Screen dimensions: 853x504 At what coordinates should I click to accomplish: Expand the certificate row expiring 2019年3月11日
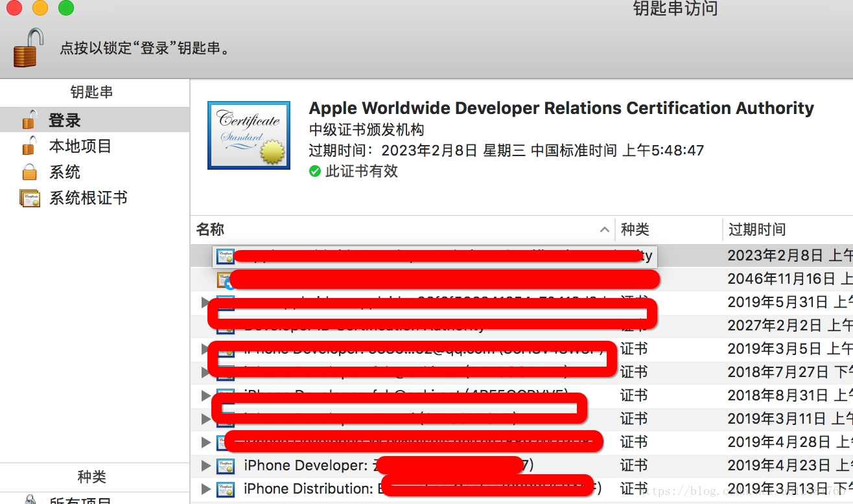pos(206,419)
